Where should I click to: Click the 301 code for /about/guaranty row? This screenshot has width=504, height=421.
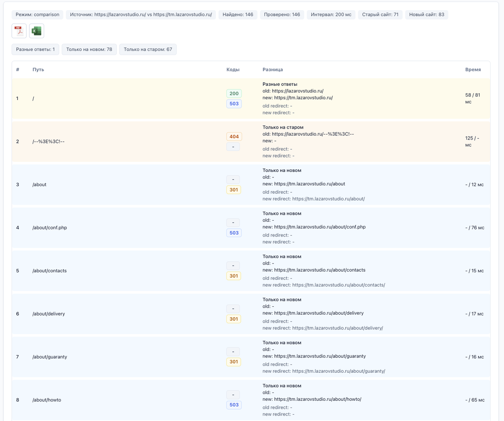[234, 362]
